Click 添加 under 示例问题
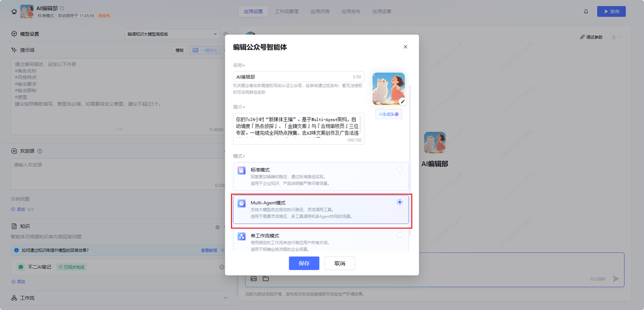 click(18, 209)
